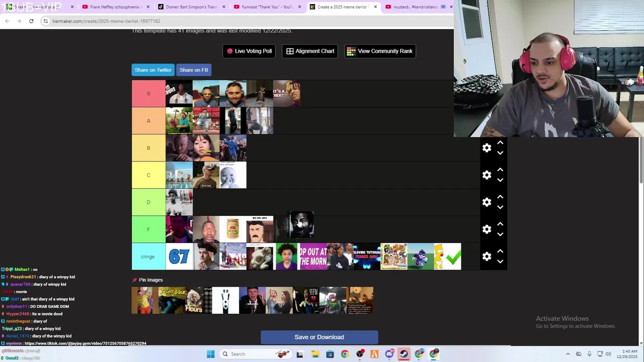The width and height of the screenshot is (644, 362).
Task: Move the C tier row down
Action: 500,180
